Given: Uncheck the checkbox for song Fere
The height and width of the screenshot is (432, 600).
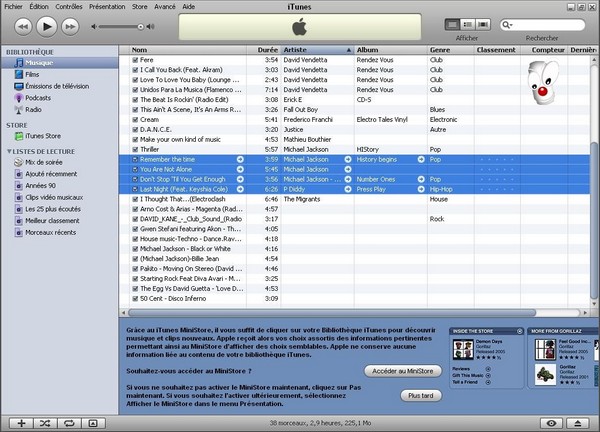Looking at the screenshot, I should tap(135, 60).
